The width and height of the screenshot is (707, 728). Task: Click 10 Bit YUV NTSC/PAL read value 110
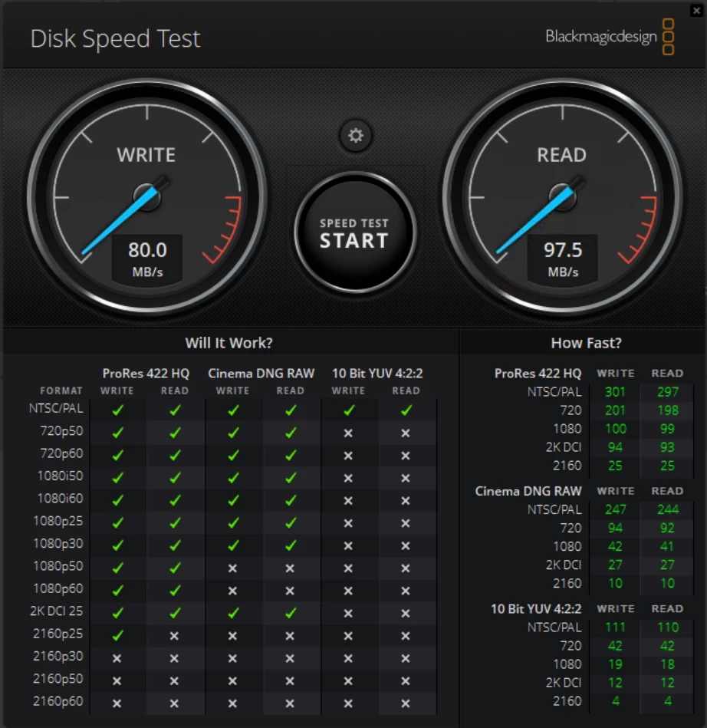click(668, 628)
